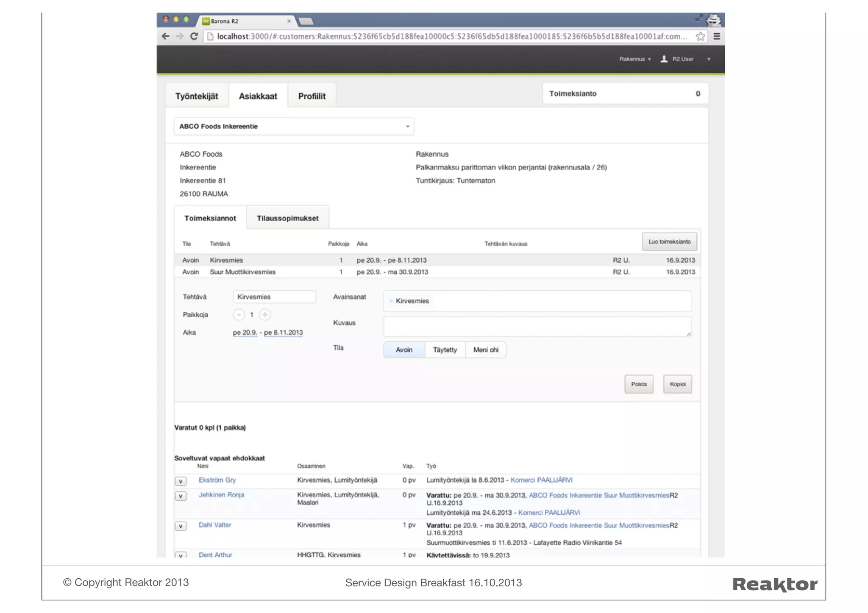Open the Chrome hamburger menu
Viewport: 868px width, 613px height.
[717, 36]
